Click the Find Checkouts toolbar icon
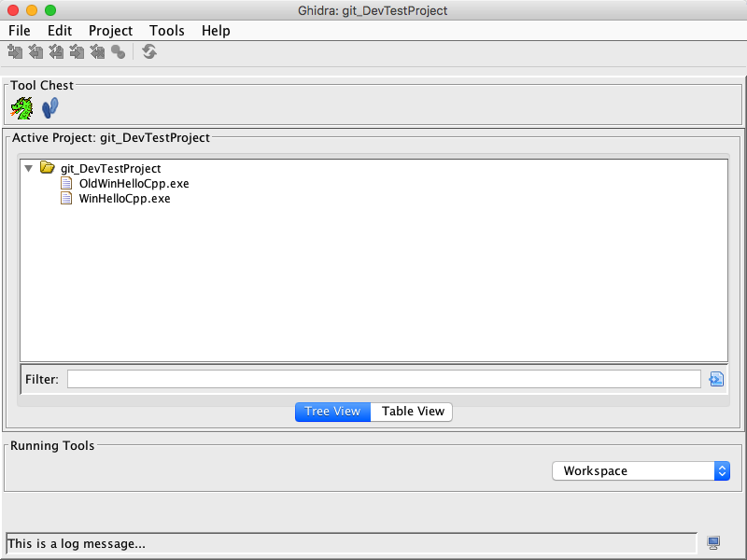747x560 pixels. tap(118, 52)
